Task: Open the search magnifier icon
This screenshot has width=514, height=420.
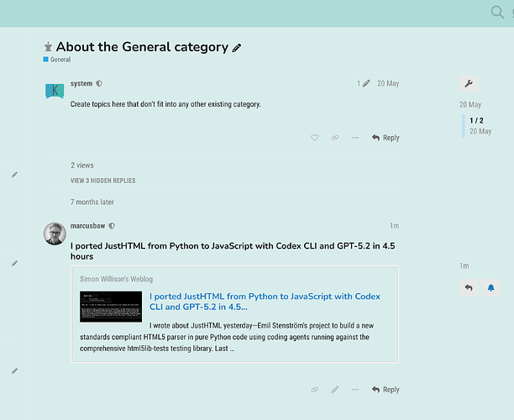Action: tap(497, 13)
